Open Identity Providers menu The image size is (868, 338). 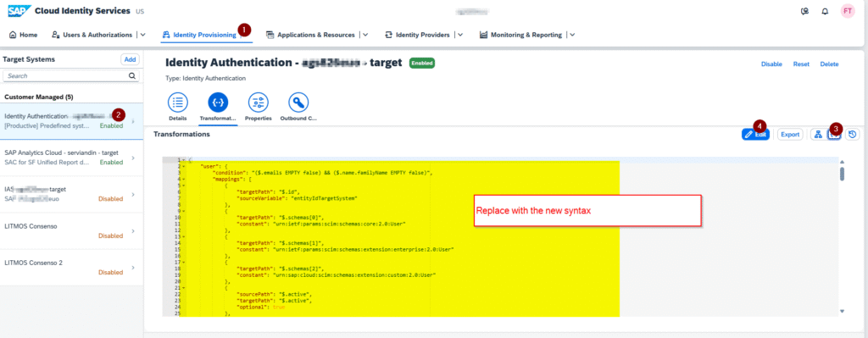417,34
